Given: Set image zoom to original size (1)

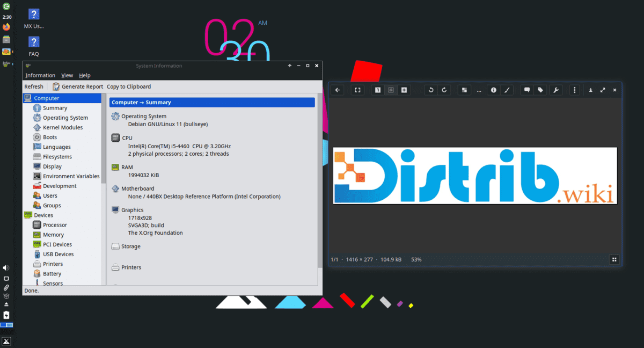Looking at the screenshot, I should pyautogui.click(x=378, y=90).
